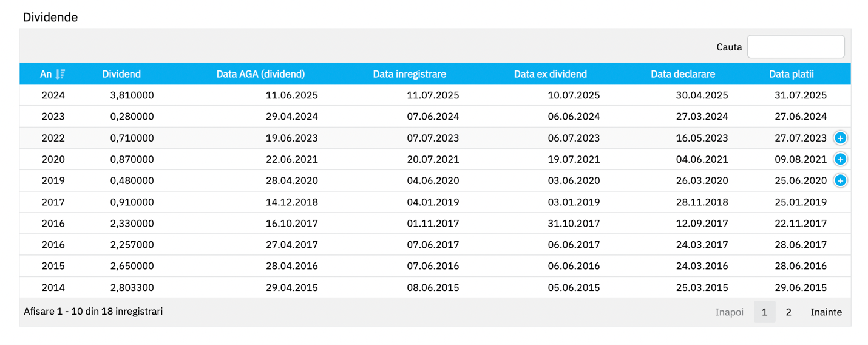The height and width of the screenshot is (345, 868).
Task: Expand details for the 2019 dividend row
Action: pos(840,180)
